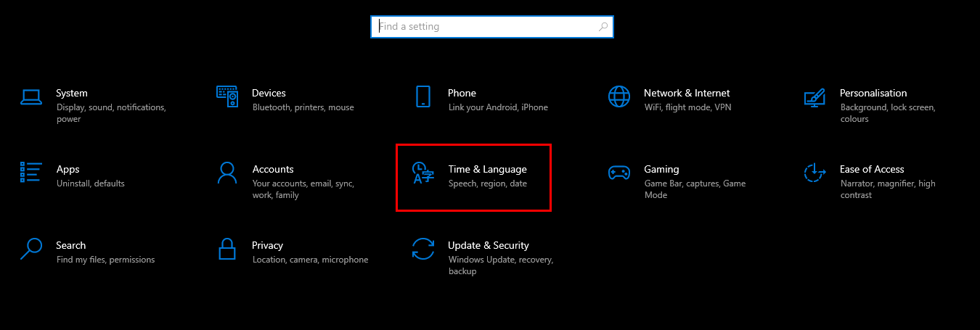Open the Search category title

(70, 245)
